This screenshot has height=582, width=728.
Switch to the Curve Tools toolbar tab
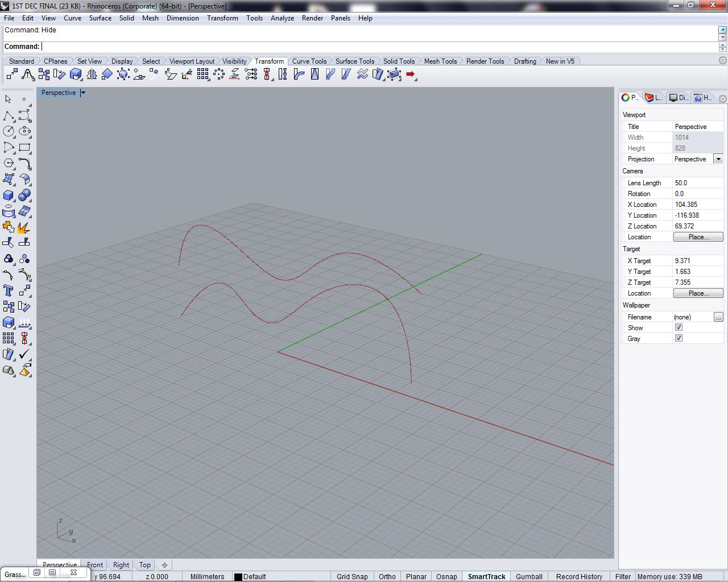coord(309,61)
